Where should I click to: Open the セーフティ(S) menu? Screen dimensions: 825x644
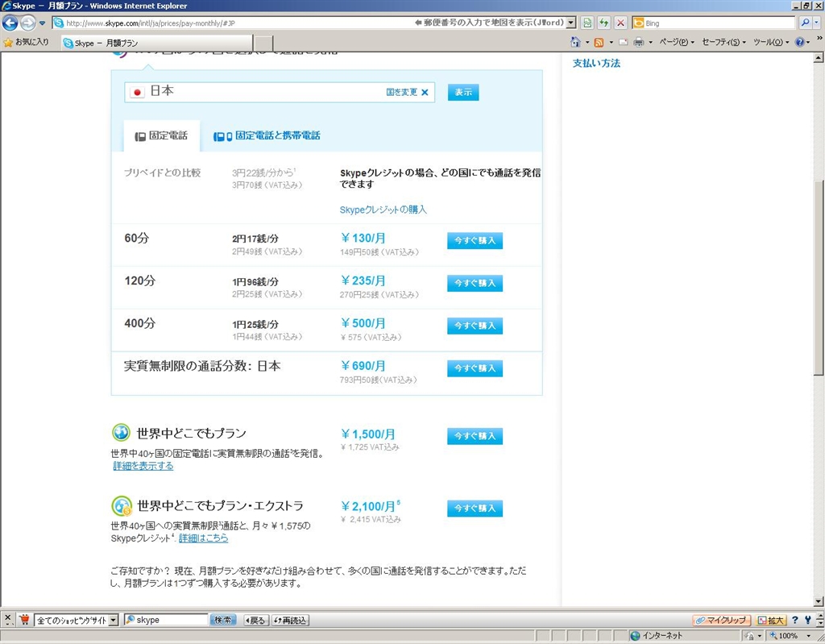point(723,42)
